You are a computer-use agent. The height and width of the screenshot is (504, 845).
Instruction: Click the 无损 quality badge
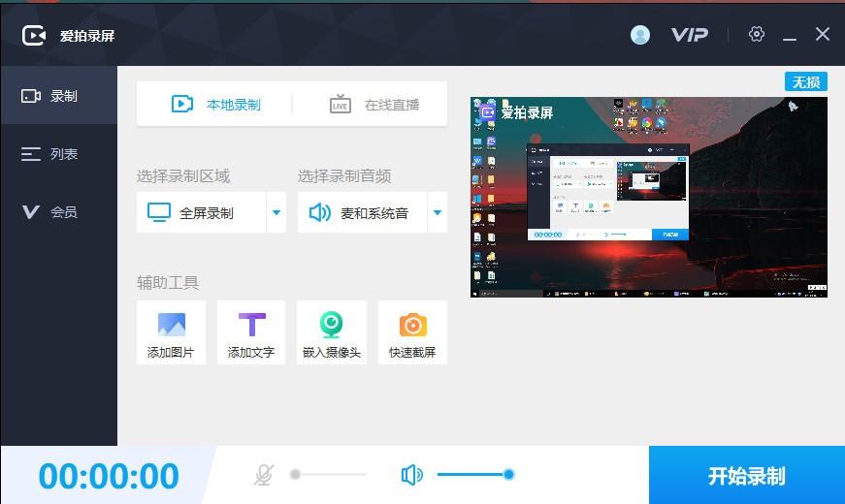[805, 81]
